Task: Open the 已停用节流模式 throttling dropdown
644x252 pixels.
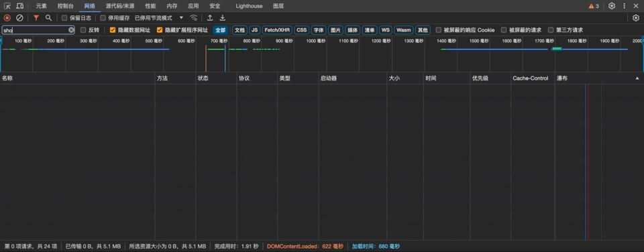Action: coord(159,18)
